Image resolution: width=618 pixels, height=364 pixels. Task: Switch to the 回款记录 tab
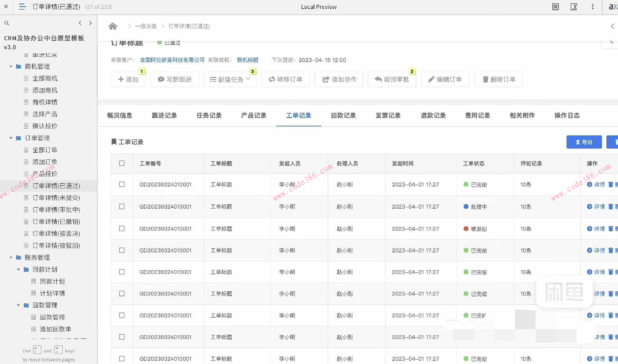pyautogui.click(x=343, y=115)
